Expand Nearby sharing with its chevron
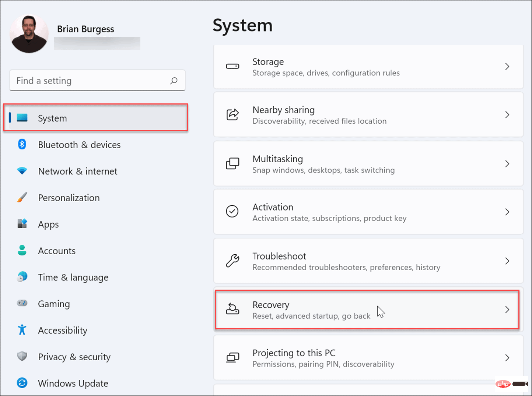The height and width of the screenshot is (396, 532). (x=507, y=115)
